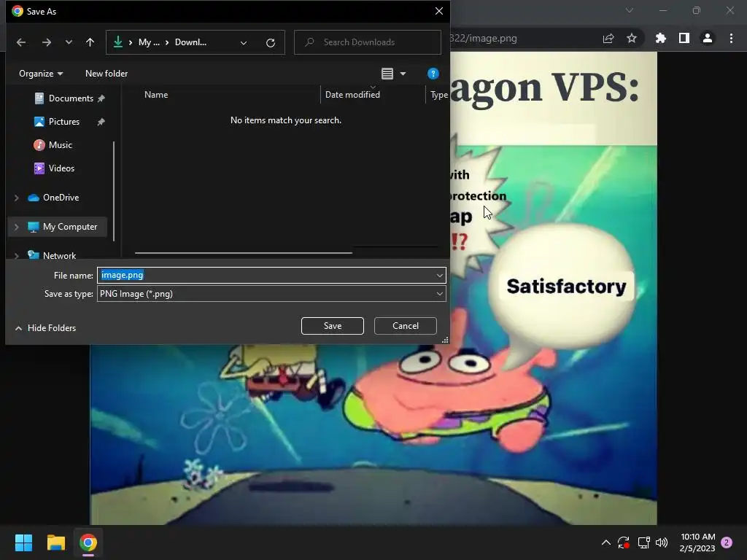Open Chrome profile icon
The height and width of the screenshot is (560, 747).
point(708,39)
